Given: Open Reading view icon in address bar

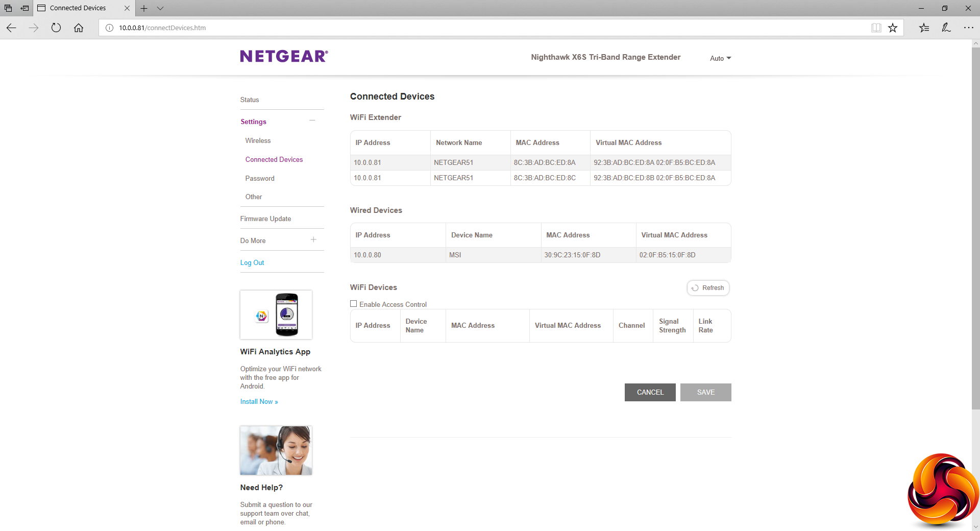Looking at the screenshot, I should 876,28.
